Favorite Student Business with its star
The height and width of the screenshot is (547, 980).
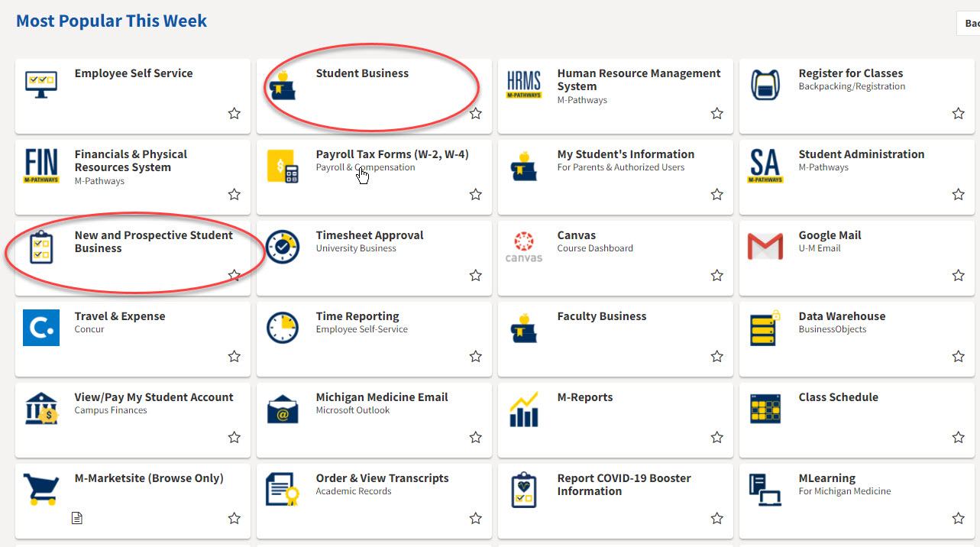[x=476, y=114]
